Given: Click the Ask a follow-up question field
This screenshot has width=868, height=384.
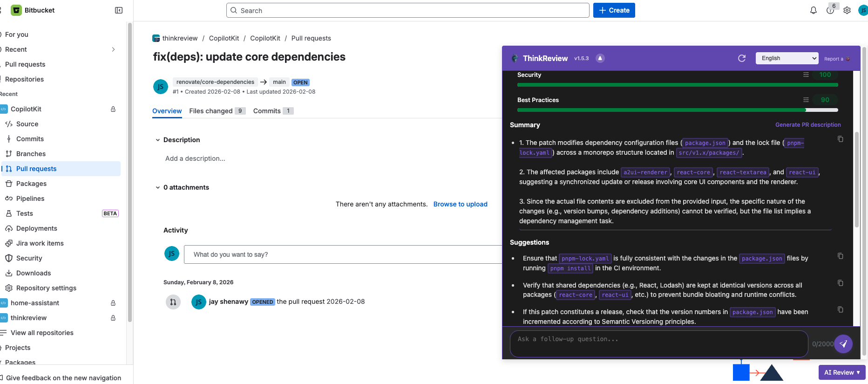Looking at the screenshot, I should point(659,344).
